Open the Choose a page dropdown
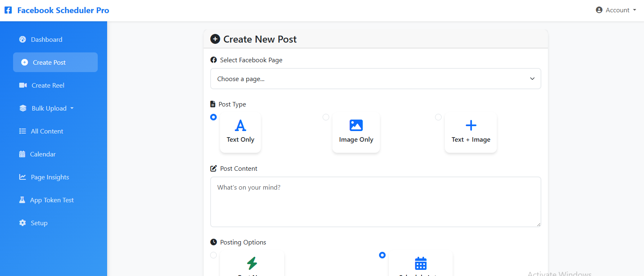644x276 pixels. pyautogui.click(x=375, y=79)
